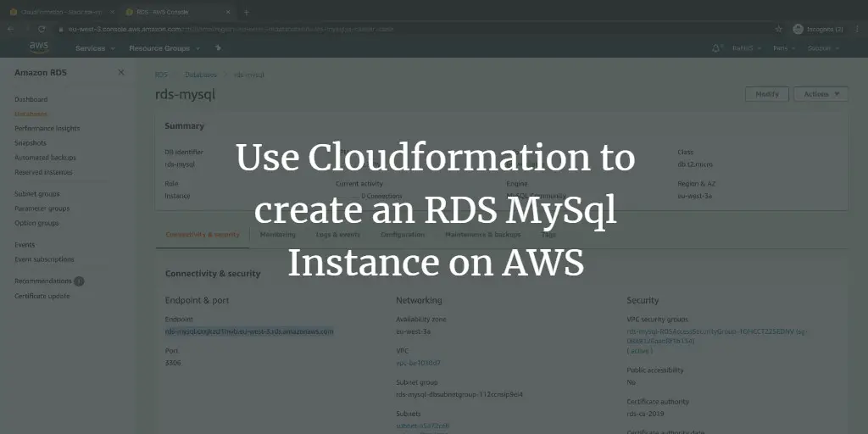The height and width of the screenshot is (434, 868).
Task: Click the rds-ca-2019 certificate authority value
Action: (645, 414)
